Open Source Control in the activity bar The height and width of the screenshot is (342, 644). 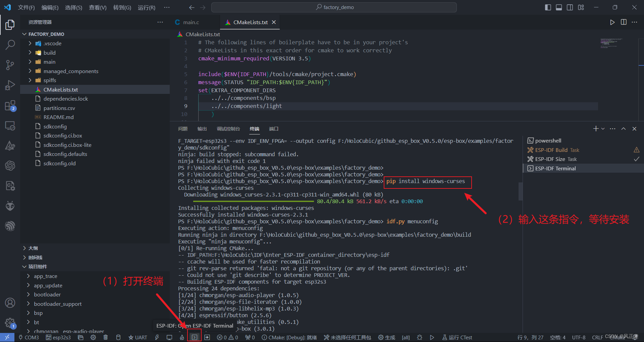pyautogui.click(x=10, y=65)
